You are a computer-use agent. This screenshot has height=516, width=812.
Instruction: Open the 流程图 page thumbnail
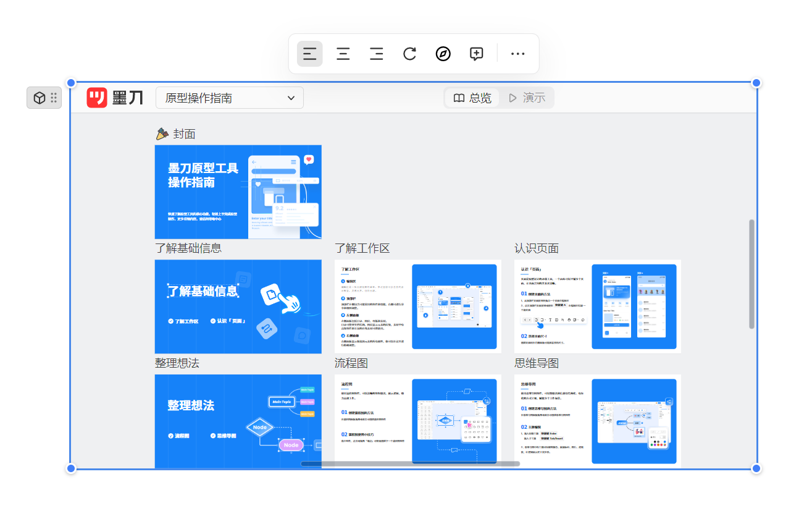point(418,421)
